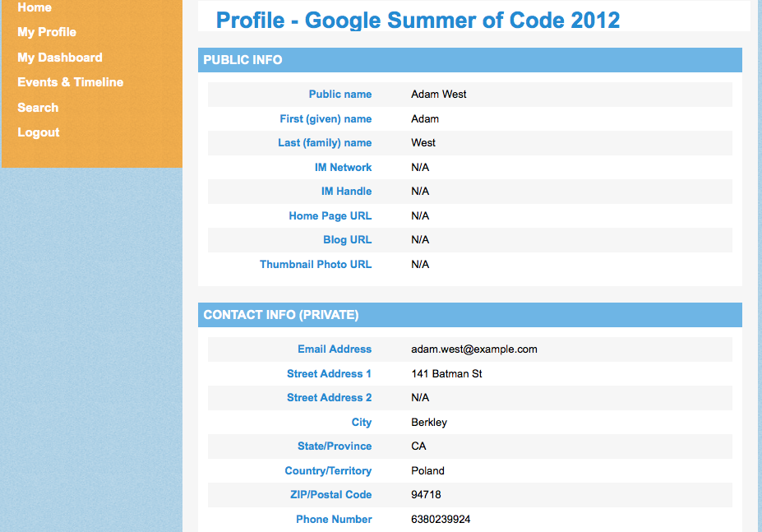The image size is (762, 532).
Task: Select the first name value Adam
Action: click(425, 118)
